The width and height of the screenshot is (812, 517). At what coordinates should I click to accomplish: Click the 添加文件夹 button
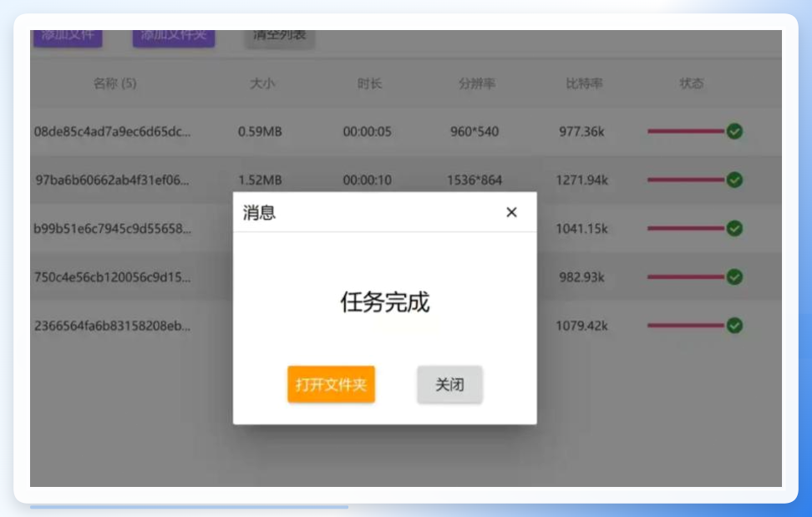pyautogui.click(x=174, y=38)
